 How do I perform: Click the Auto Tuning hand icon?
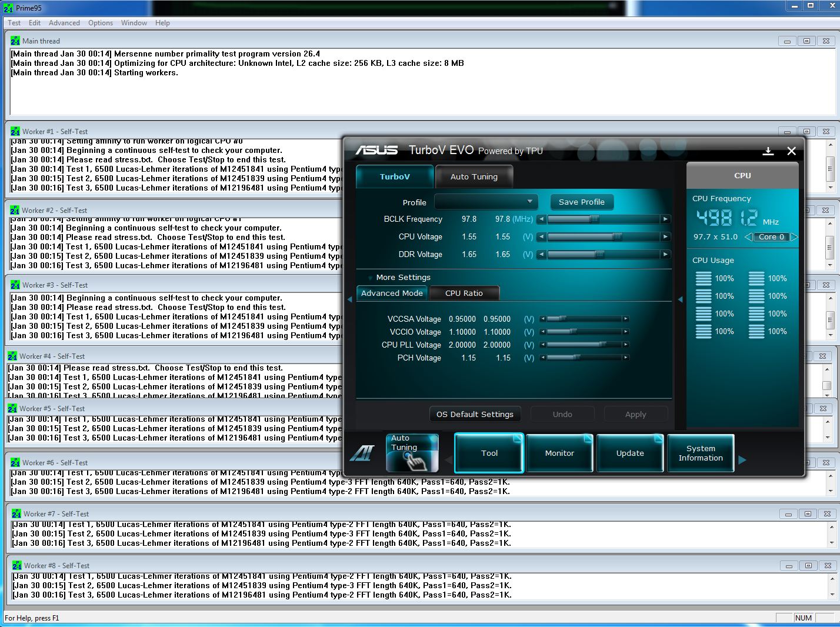coord(412,453)
